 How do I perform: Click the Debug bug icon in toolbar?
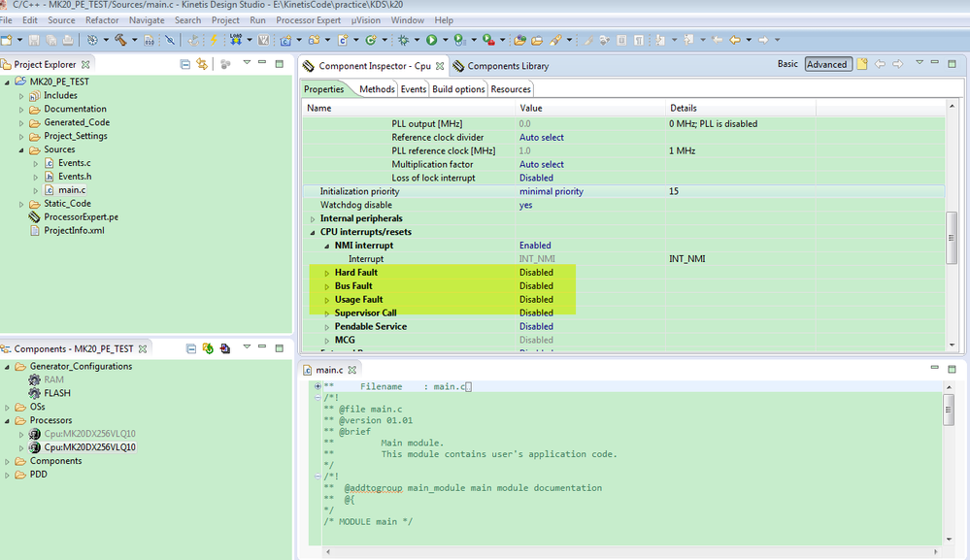pos(404,40)
